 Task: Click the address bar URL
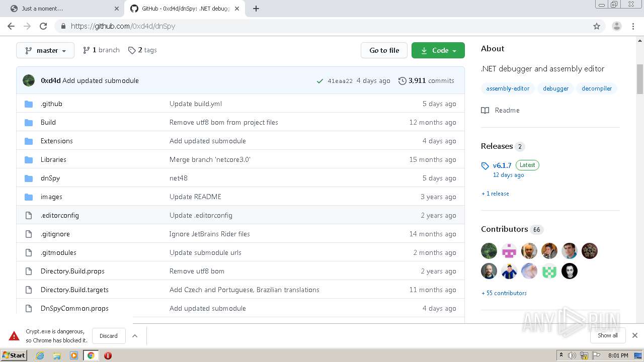[123, 26]
